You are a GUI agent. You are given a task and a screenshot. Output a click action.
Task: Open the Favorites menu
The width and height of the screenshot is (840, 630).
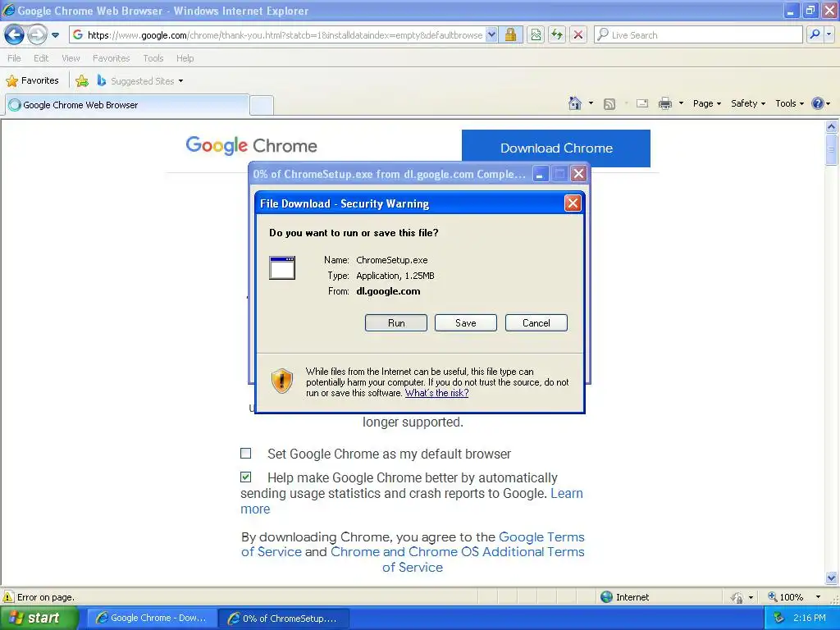tap(111, 58)
